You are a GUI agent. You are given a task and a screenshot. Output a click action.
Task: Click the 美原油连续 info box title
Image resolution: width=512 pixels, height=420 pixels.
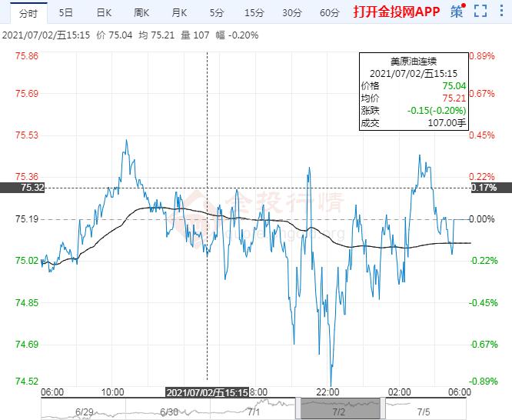(x=412, y=61)
